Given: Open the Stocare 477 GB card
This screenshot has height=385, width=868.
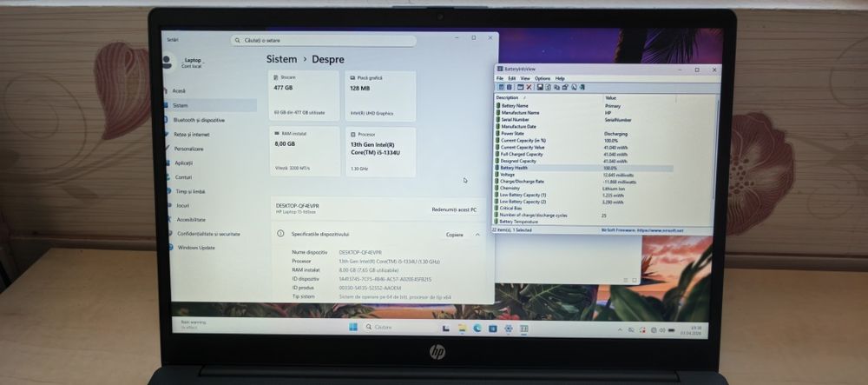Looking at the screenshot, I should point(304,96).
